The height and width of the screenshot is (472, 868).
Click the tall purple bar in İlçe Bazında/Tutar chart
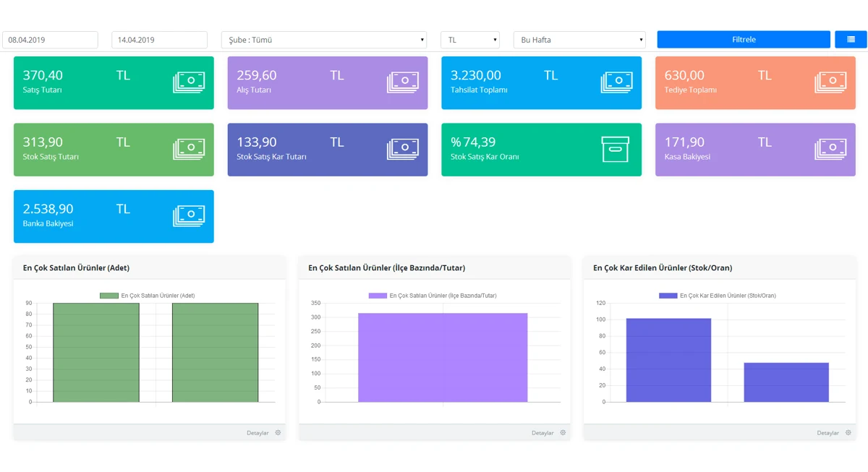click(x=443, y=357)
